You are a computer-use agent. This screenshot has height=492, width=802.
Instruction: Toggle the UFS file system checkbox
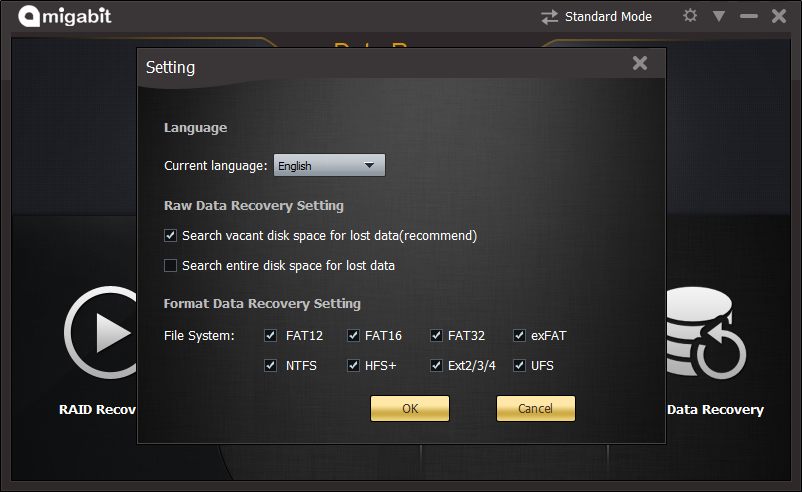point(519,366)
